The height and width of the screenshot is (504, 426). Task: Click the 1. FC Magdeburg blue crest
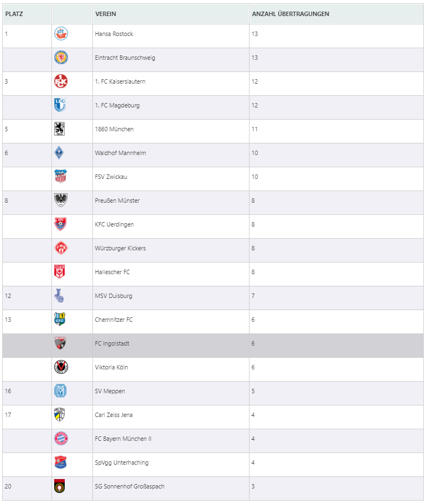pos(60,105)
